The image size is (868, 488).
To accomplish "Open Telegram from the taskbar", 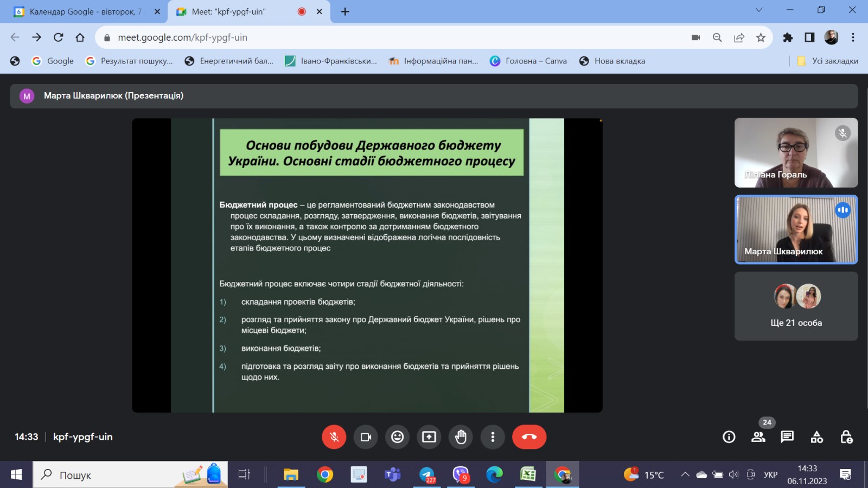I will 426,474.
